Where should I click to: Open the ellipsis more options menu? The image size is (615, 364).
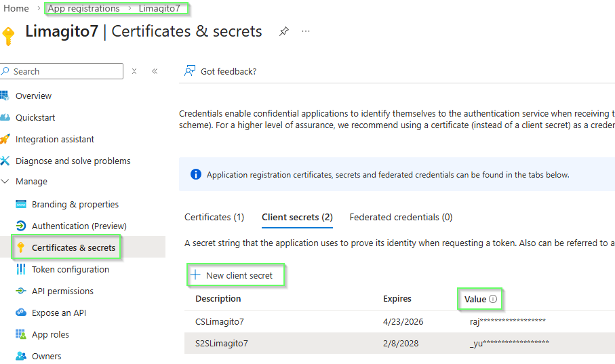pos(306,31)
